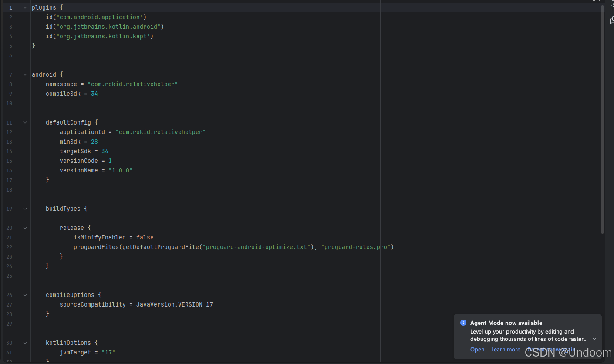Collapse the plugins block fold arrow

click(x=25, y=8)
